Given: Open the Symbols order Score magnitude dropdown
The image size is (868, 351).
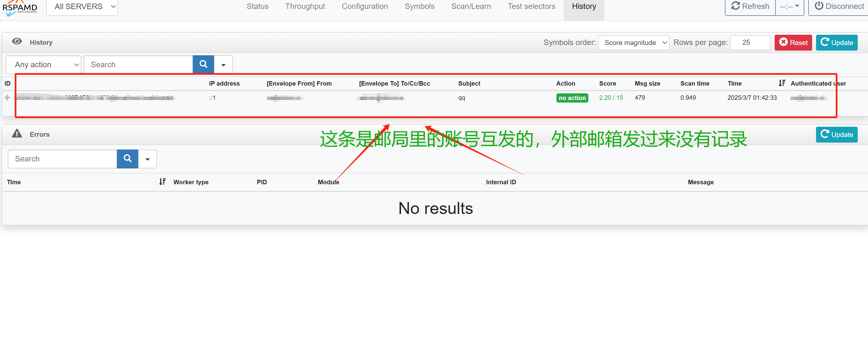Looking at the screenshot, I should click(x=633, y=43).
